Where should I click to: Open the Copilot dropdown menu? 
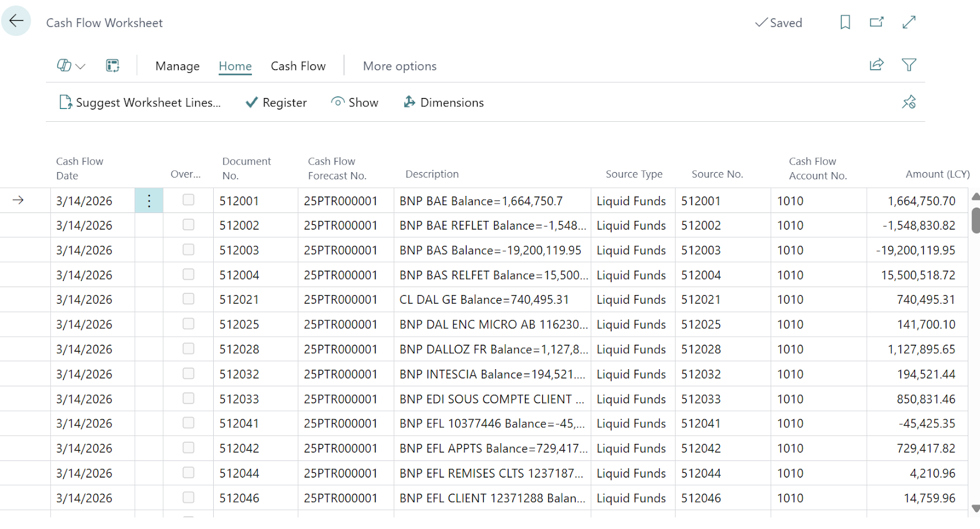click(x=71, y=66)
